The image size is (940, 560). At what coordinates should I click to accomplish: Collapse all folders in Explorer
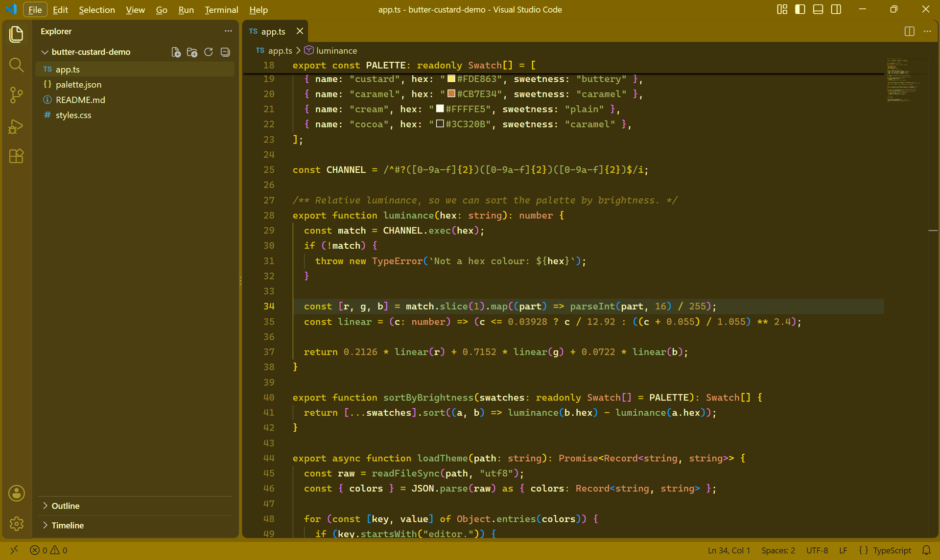coord(225,52)
